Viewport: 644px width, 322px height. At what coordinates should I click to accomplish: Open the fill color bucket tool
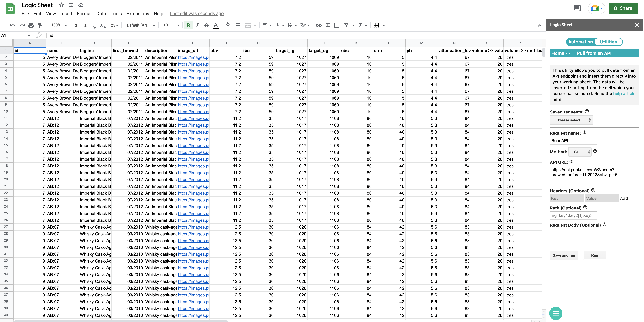(228, 25)
